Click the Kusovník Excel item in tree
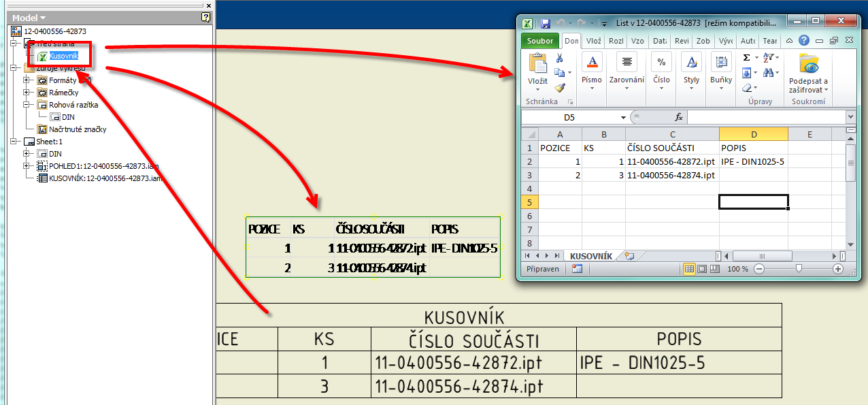The height and width of the screenshot is (405, 868). [x=63, y=56]
